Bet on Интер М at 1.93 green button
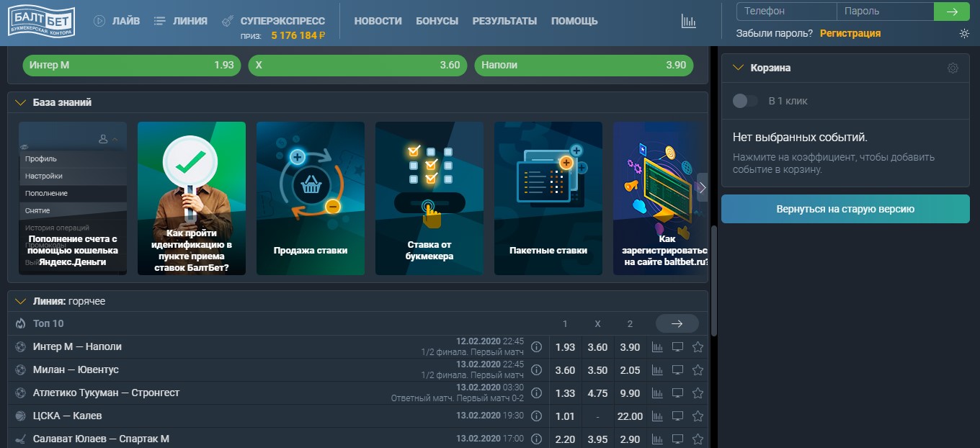 (132, 65)
